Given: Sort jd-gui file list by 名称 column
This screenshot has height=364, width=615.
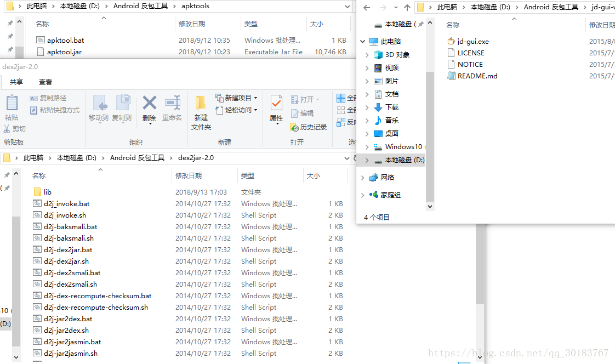Looking at the screenshot, I should (453, 25).
